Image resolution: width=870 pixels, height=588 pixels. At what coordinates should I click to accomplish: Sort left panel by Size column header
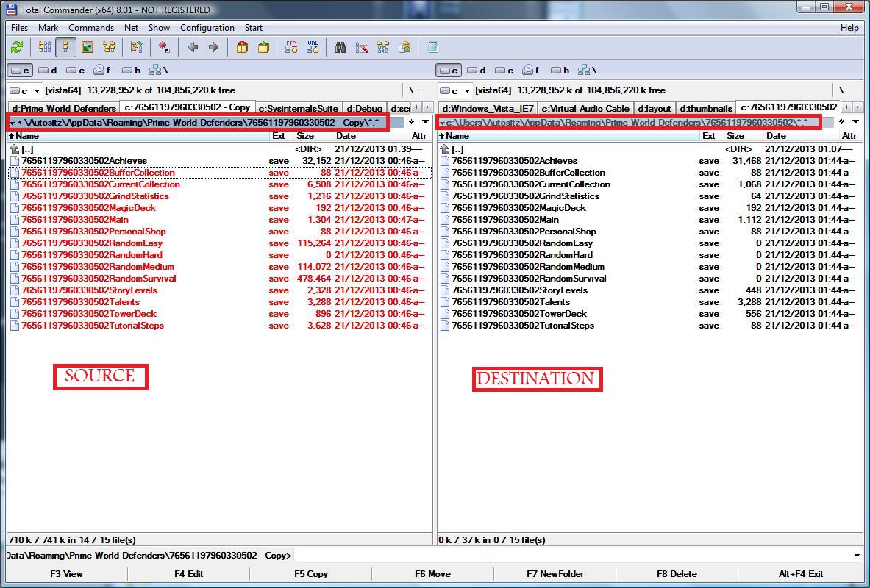313,136
